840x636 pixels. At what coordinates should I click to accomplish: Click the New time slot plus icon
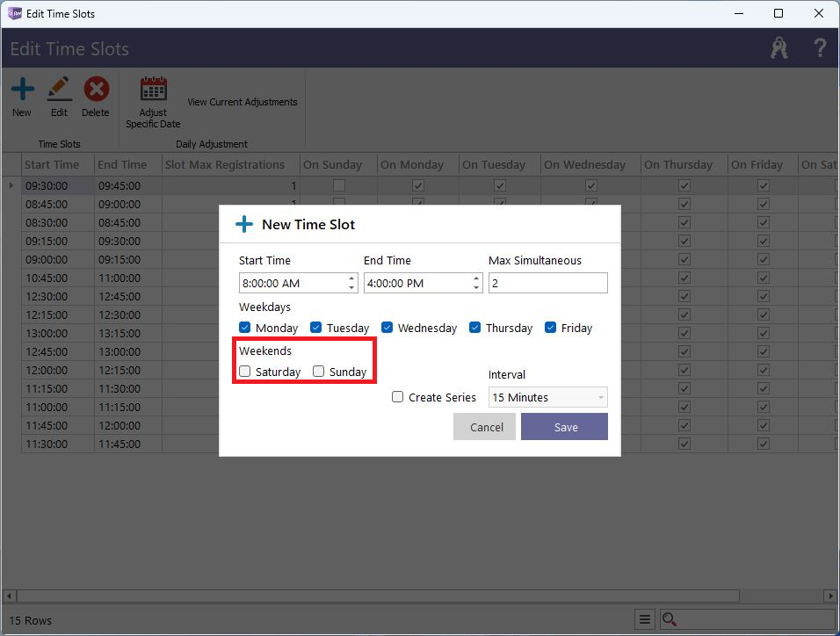(x=23, y=89)
